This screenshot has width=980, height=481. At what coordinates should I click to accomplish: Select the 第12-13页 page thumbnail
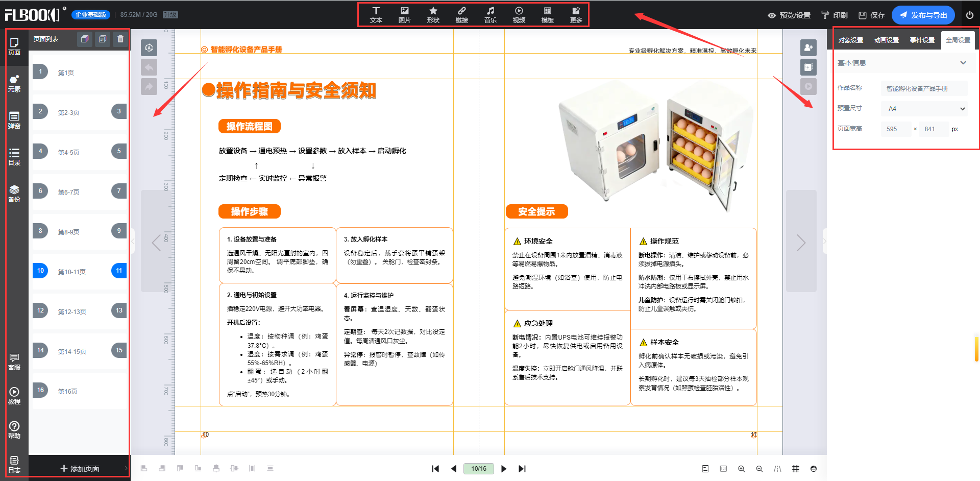[72, 311]
